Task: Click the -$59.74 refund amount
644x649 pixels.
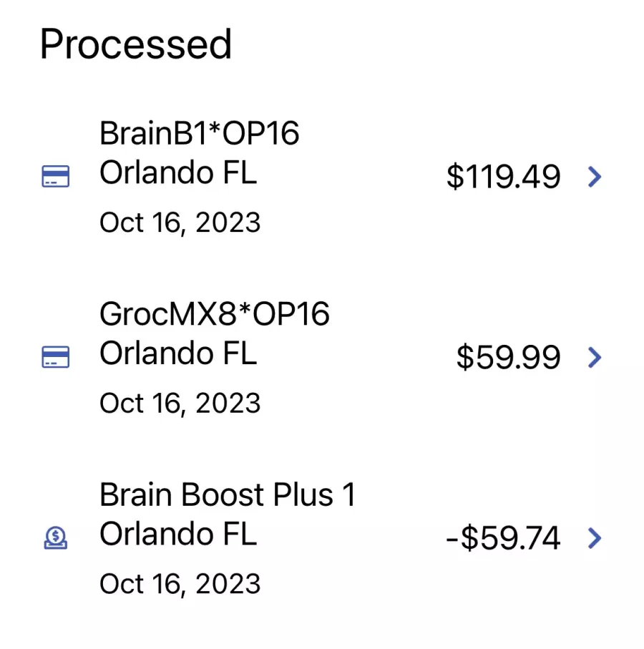Action: point(503,538)
